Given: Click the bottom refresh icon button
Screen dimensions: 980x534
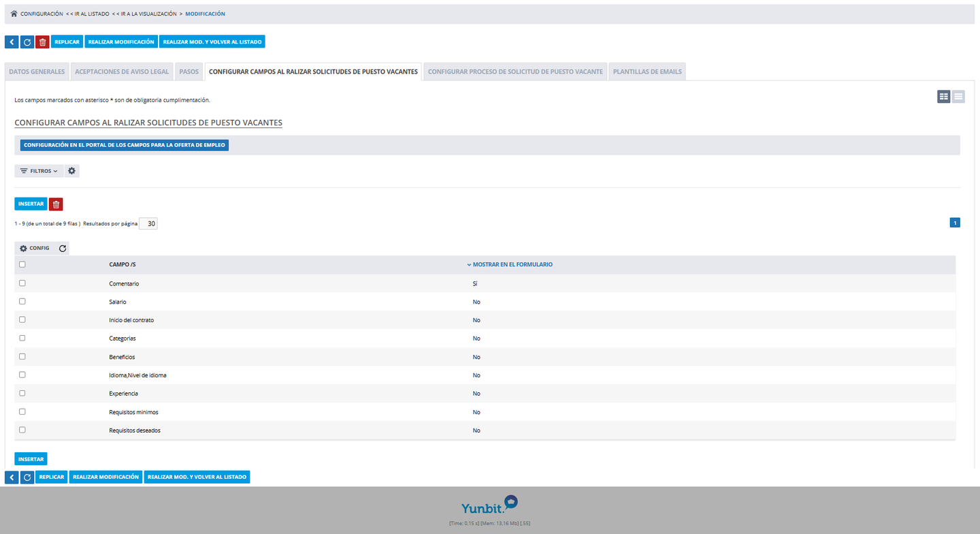Looking at the screenshot, I should [27, 477].
